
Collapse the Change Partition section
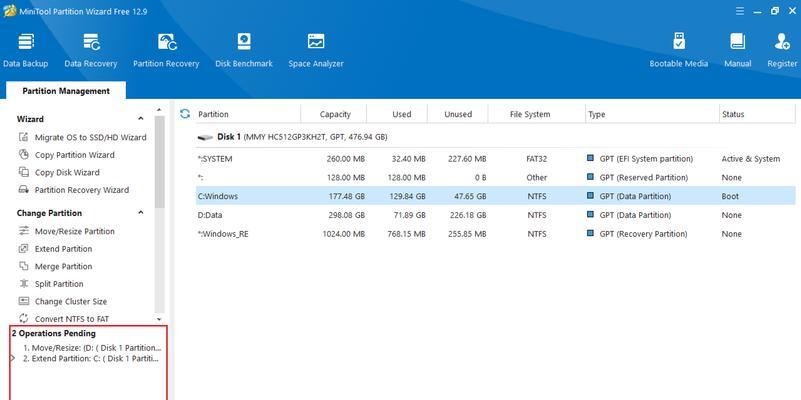pyautogui.click(x=157, y=213)
